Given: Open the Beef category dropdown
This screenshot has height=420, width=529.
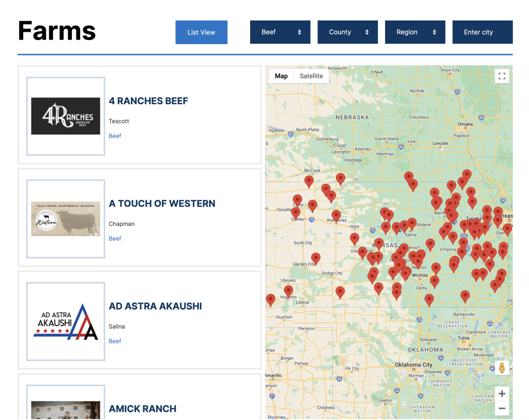Looking at the screenshot, I should tap(280, 32).
